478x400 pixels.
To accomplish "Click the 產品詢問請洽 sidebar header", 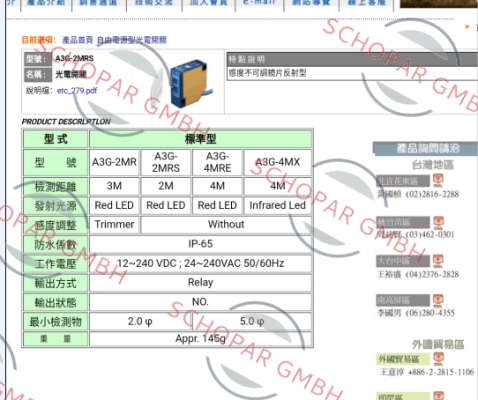I will 426,149.
